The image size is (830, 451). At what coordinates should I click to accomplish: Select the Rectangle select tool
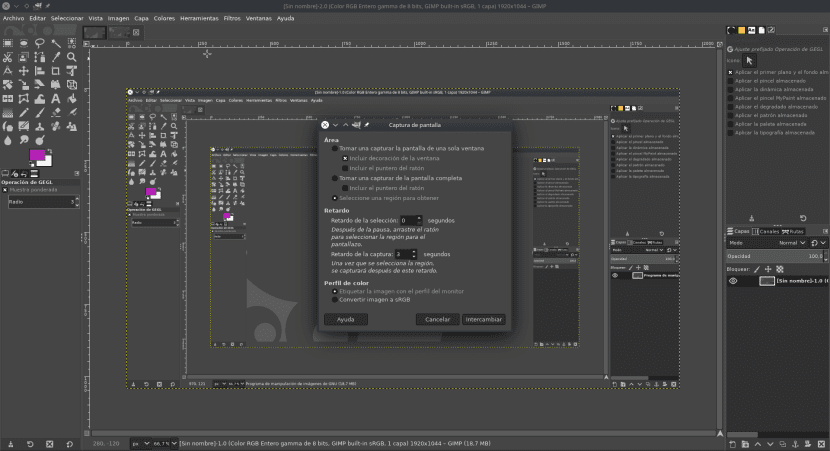7,44
